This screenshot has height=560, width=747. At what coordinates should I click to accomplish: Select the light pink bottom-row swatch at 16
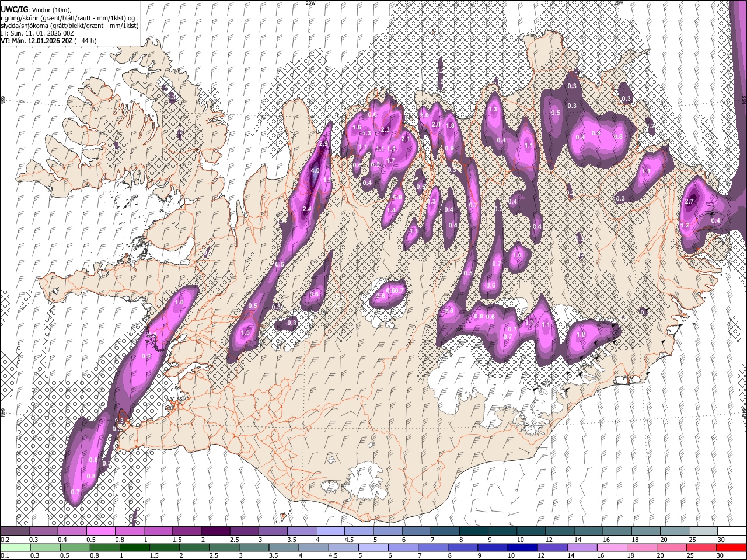click(x=612, y=547)
